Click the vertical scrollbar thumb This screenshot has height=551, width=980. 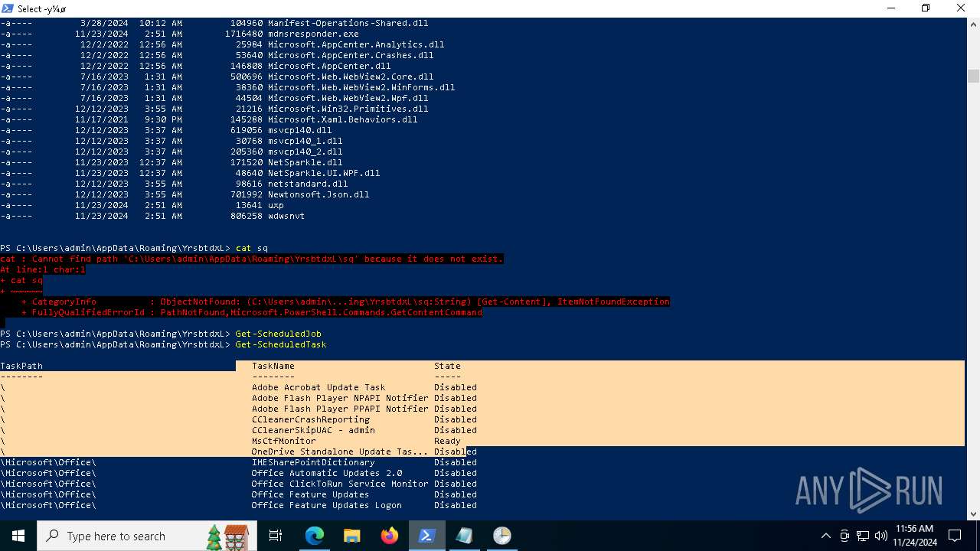point(973,76)
